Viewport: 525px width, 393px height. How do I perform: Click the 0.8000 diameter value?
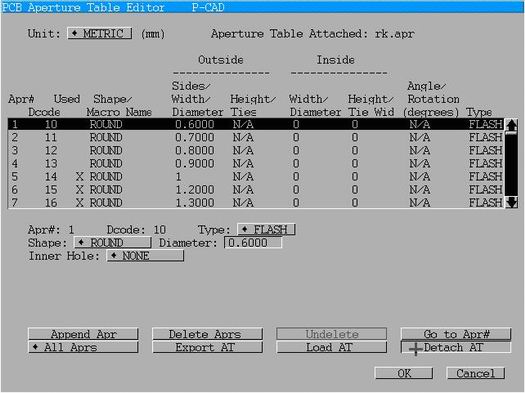(195, 151)
